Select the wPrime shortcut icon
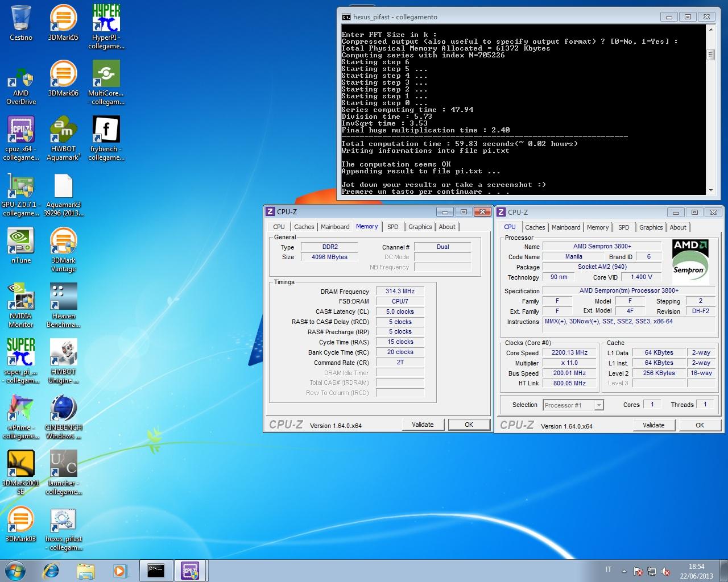The width and height of the screenshot is (728, 582). 21,417
